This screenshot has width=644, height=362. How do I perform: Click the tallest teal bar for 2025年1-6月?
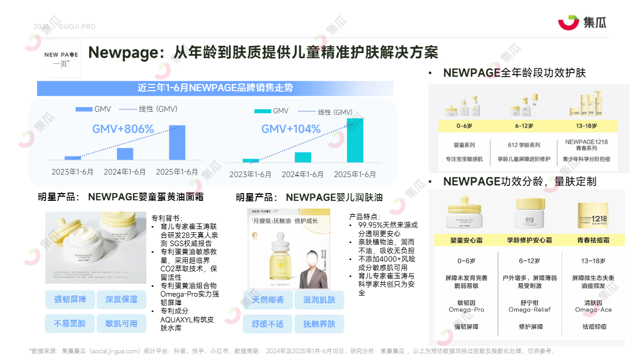[x=355, y=141]
